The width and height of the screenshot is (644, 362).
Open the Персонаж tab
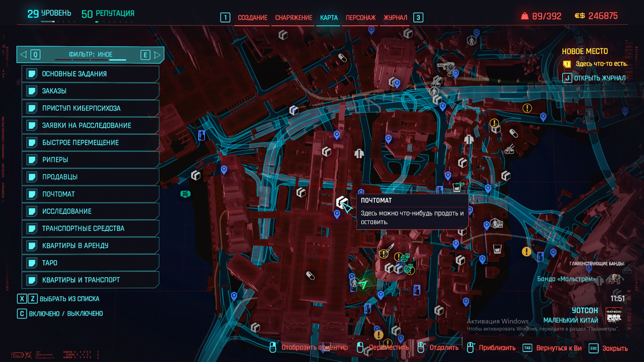361,18
